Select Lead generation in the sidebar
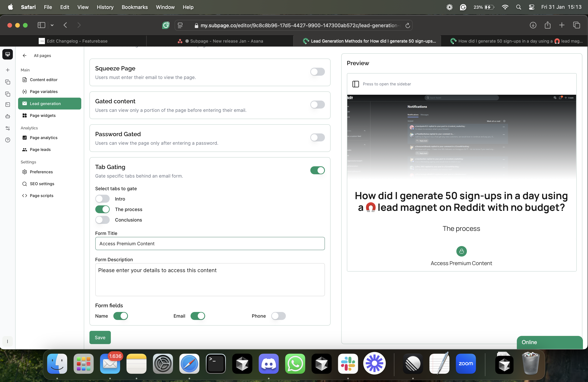588x382 pixels. 49,103
